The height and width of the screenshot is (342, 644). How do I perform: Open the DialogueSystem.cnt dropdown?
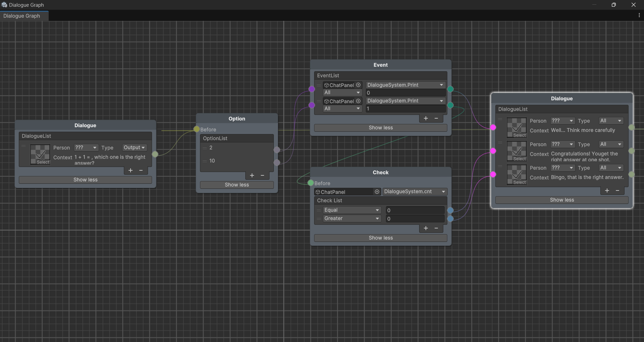414,191
